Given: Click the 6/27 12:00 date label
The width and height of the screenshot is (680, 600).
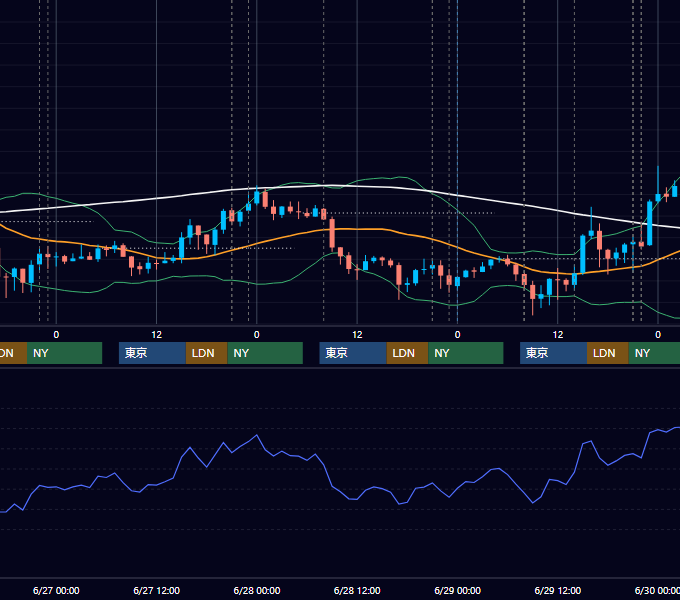Looking at the screenshot, I should [157, 590].
